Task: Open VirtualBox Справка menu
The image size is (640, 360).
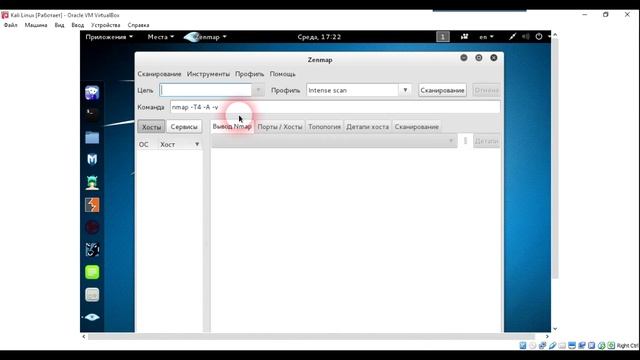Action: [x=138, y=25]
